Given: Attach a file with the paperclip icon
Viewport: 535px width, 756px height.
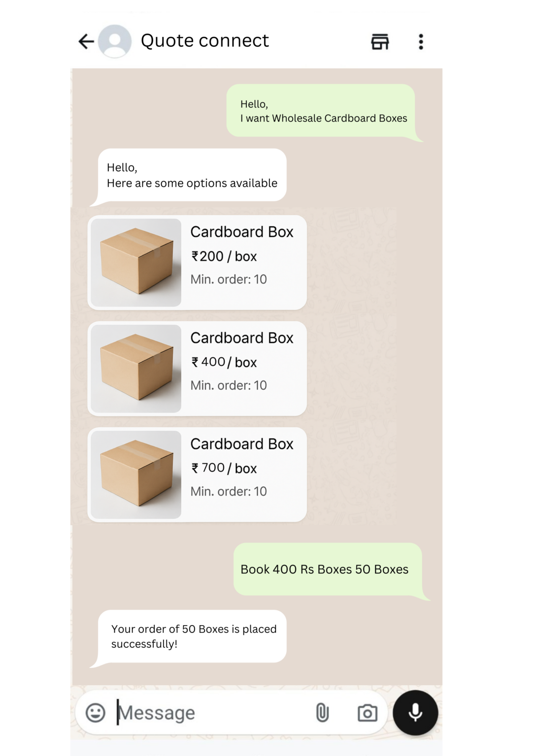Looking at the screenshot, I should click(x=322, y=712).
